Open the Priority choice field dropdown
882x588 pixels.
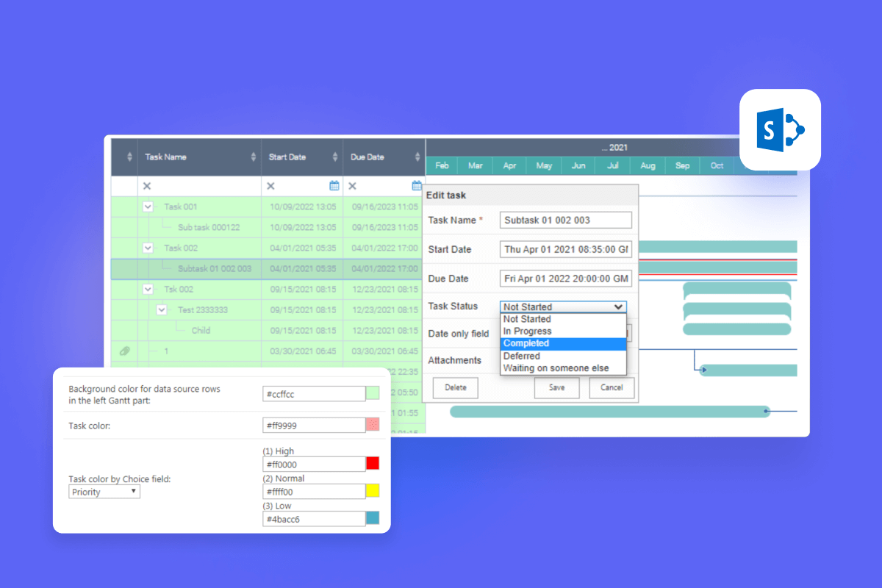(x=104, y=492)
